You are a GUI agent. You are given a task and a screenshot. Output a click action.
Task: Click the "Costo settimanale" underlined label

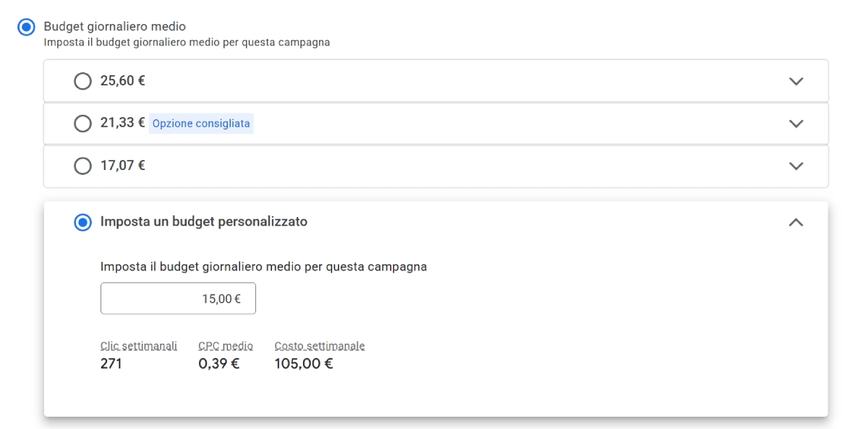point(319,345)
